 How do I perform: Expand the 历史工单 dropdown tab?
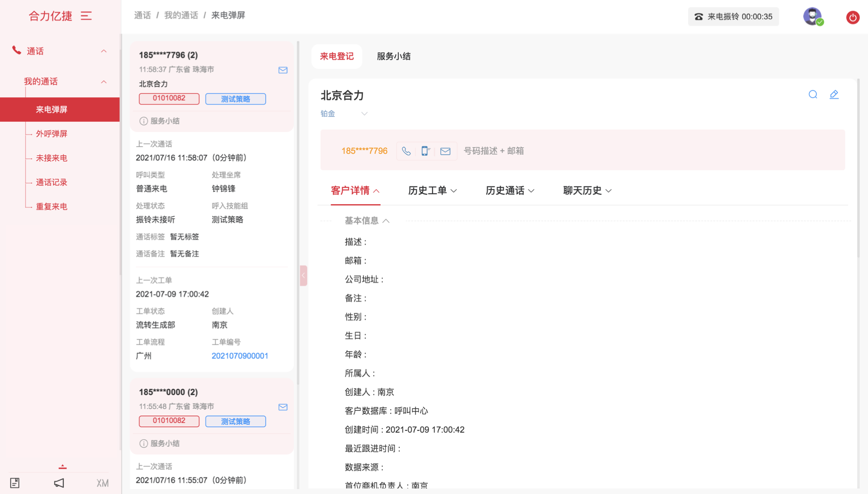pyautogui.click(x=432, y=191)
